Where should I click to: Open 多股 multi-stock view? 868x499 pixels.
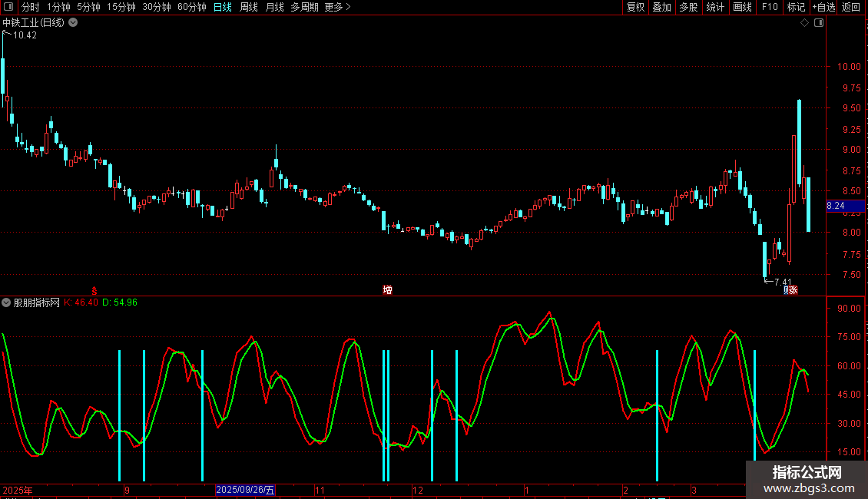coord(688,7)
